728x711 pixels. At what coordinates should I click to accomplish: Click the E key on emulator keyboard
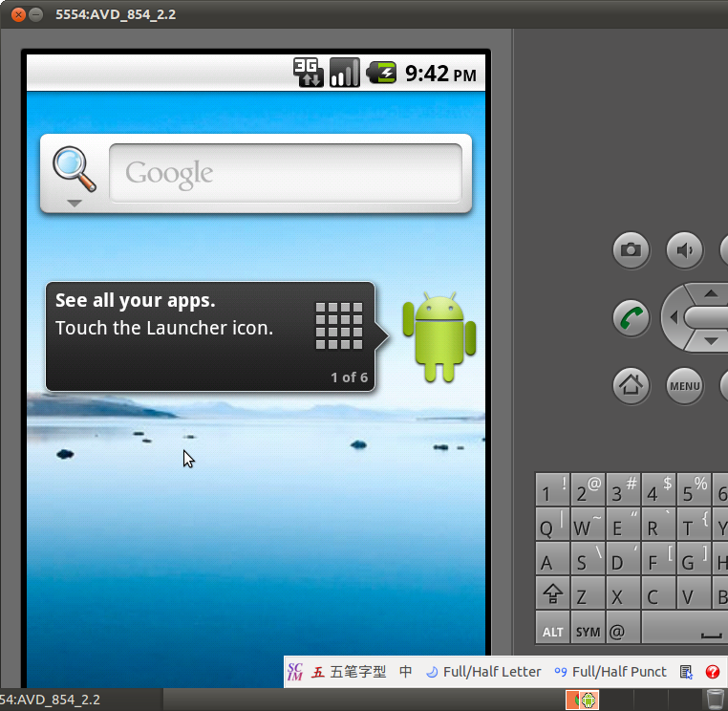623,524
